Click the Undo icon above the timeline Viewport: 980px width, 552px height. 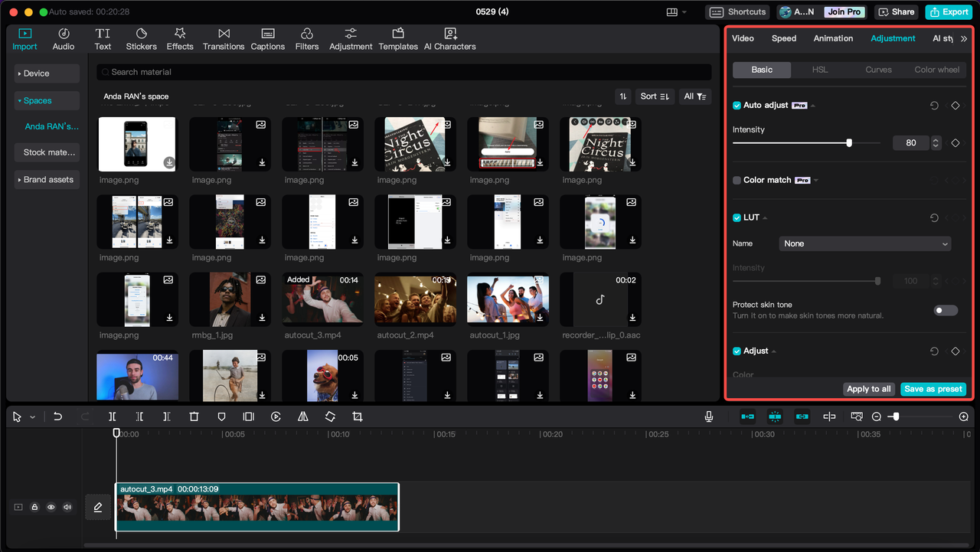point(57,416)
